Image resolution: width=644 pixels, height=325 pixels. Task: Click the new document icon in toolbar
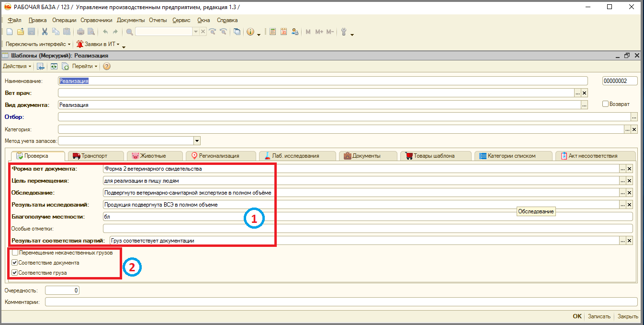[10, 32]
